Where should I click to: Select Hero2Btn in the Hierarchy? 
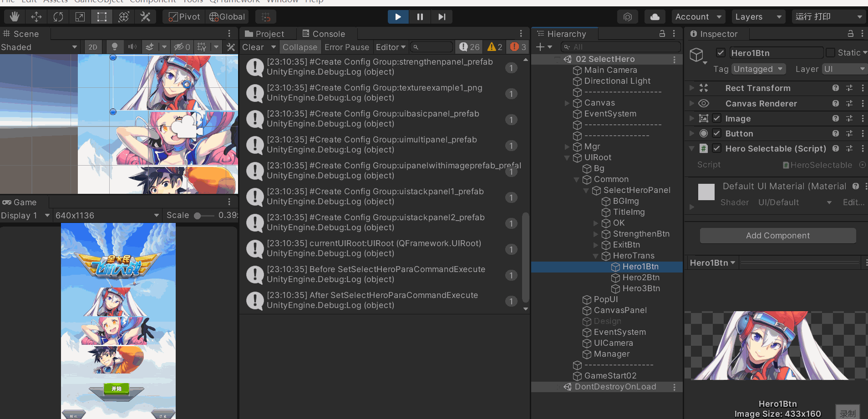tap(641, 278)
